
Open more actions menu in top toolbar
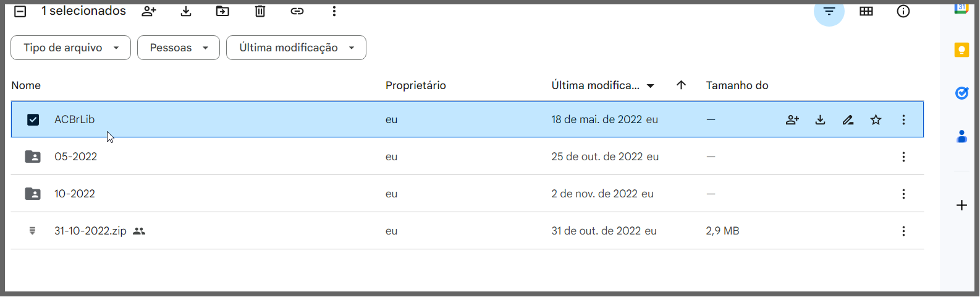[x=334, y=11]
